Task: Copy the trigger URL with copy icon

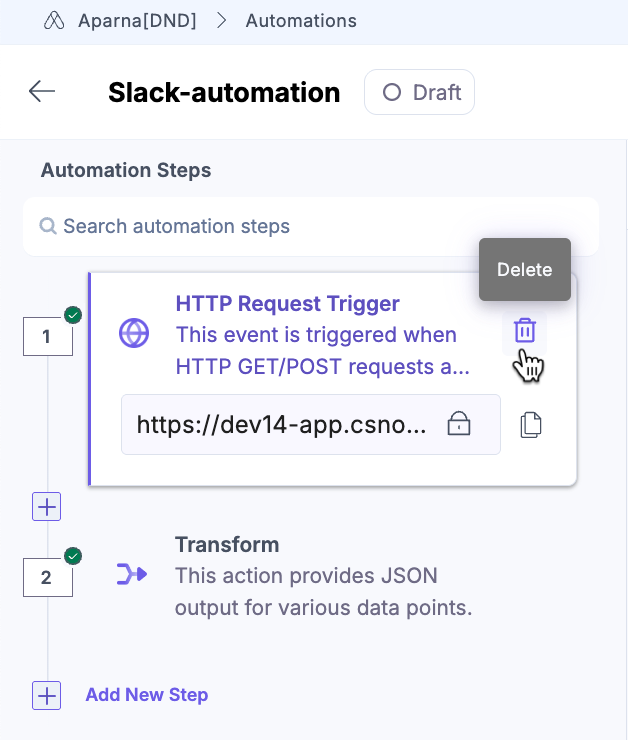Action: coord(531,425)
